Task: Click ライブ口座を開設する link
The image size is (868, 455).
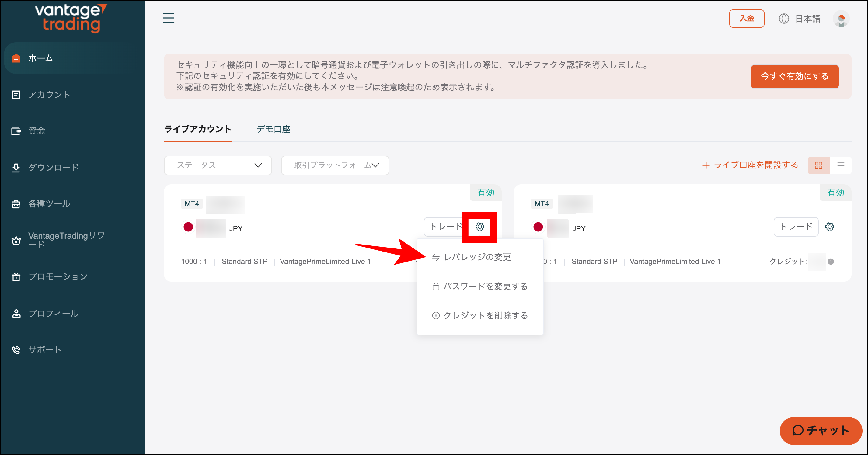Action: 750,165
